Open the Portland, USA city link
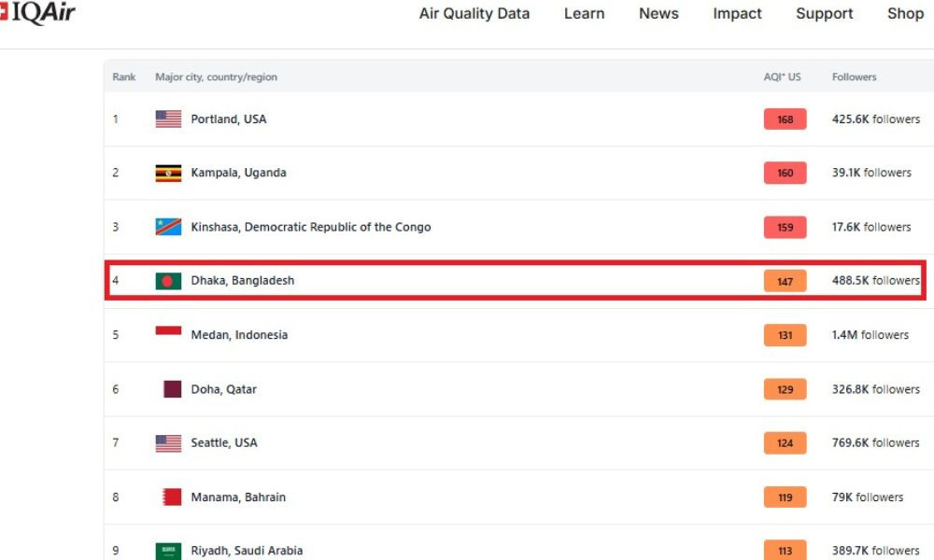 click(229, 119)
